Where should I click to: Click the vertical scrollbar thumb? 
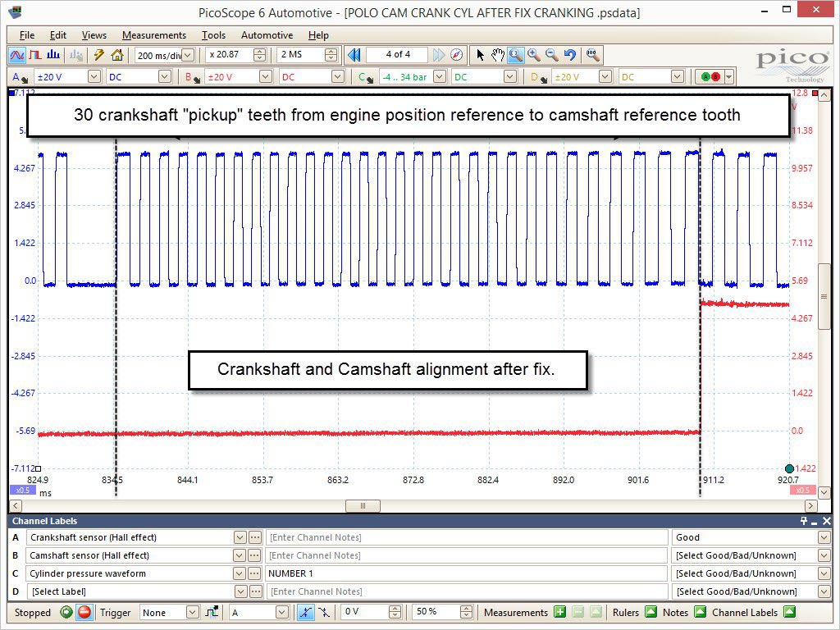coord(824,296)
